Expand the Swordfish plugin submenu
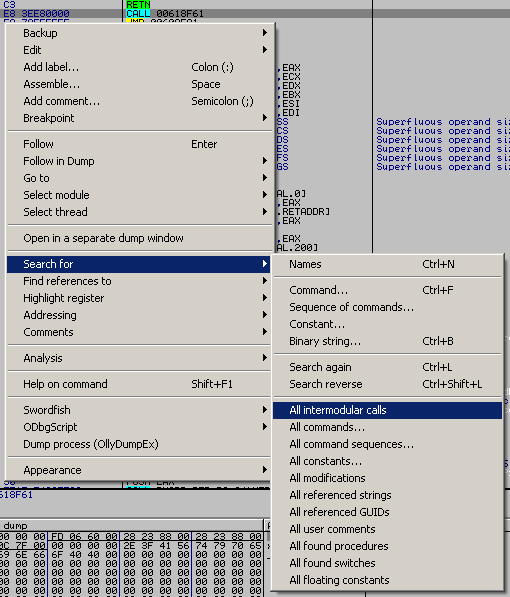510x597 pixels. [x=139, y=410]
